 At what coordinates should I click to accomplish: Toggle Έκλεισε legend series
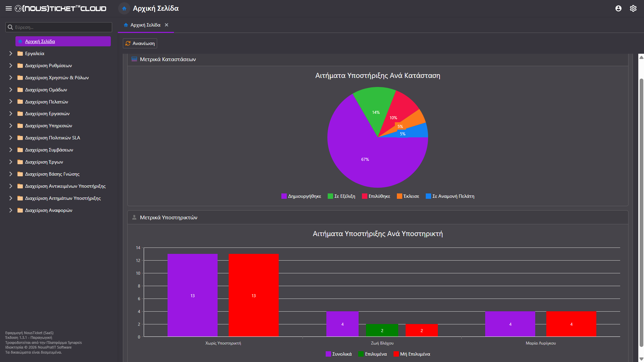tap(408, 196)
